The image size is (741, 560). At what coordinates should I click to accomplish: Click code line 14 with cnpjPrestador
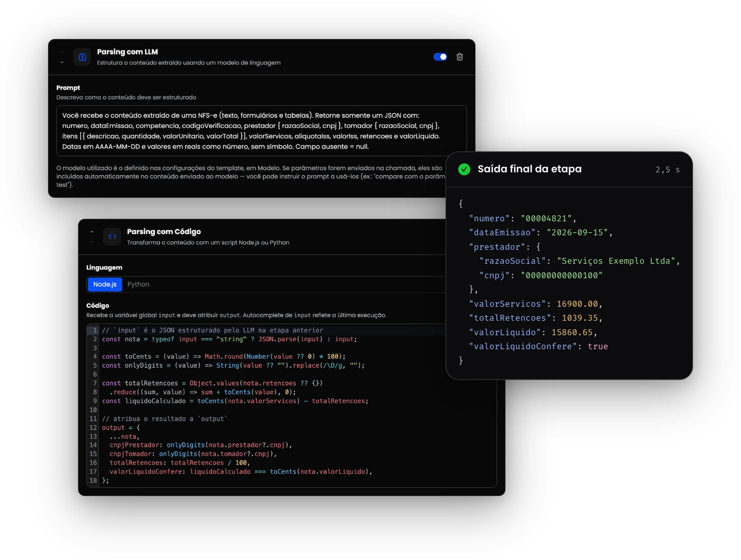point(201,445)
